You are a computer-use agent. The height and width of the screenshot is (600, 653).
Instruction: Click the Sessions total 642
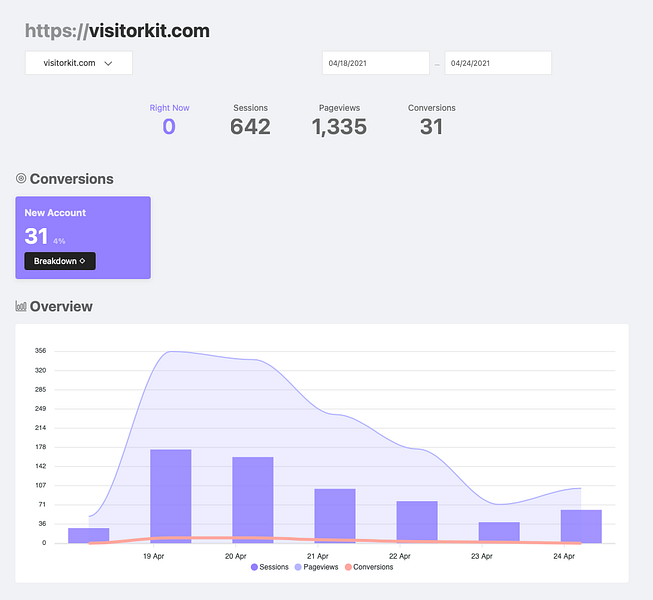250,127
